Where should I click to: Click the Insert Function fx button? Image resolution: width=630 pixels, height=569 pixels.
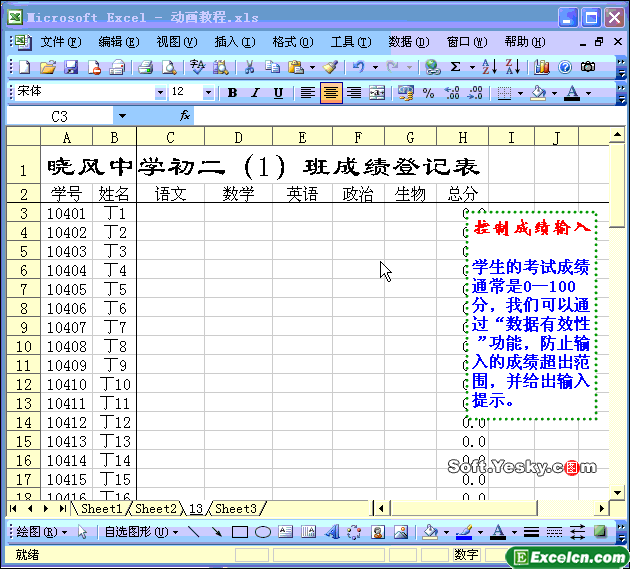[x=185, y=116]
